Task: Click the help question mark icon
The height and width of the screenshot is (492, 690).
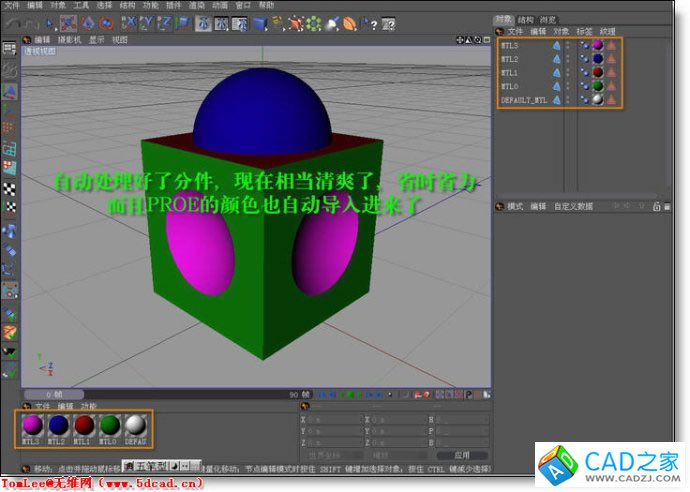Action: click(372, 22)
